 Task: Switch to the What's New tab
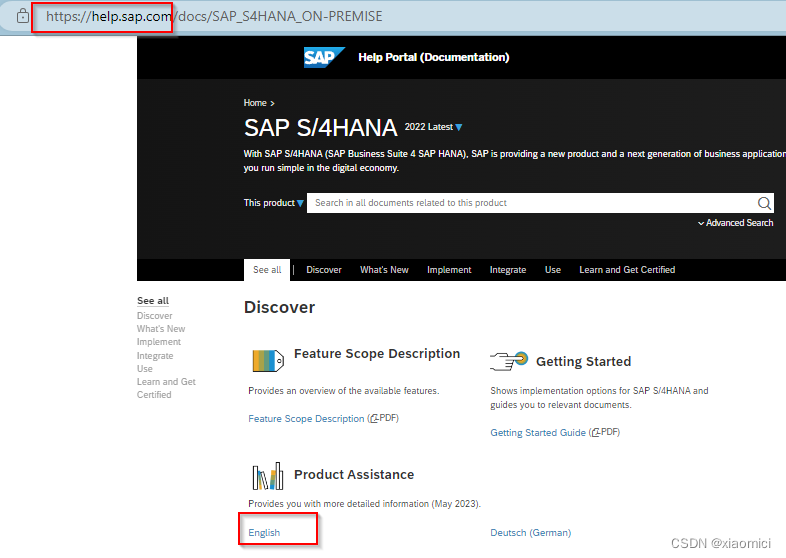[384, 270]
